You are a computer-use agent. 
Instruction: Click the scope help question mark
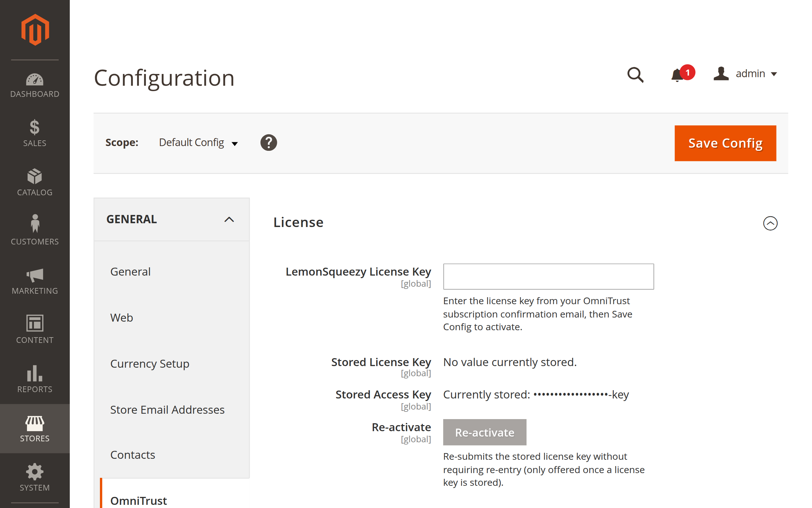coord(269,143)
